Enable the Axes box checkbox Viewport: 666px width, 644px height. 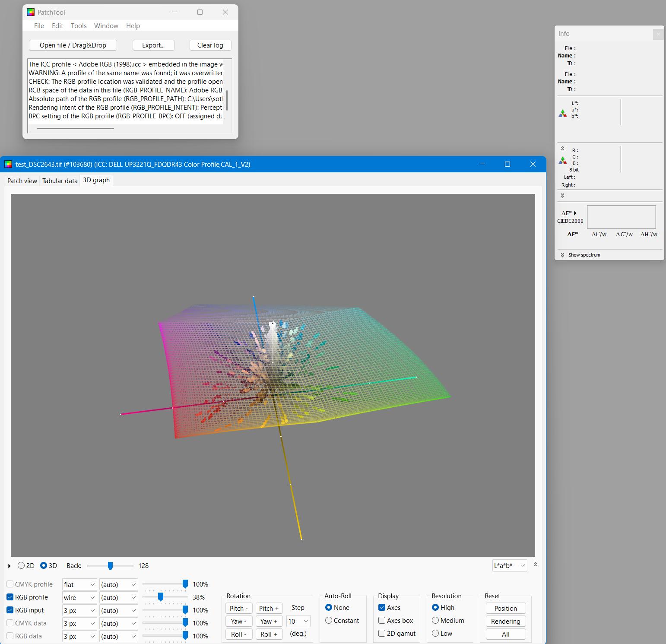pos(382,620)
